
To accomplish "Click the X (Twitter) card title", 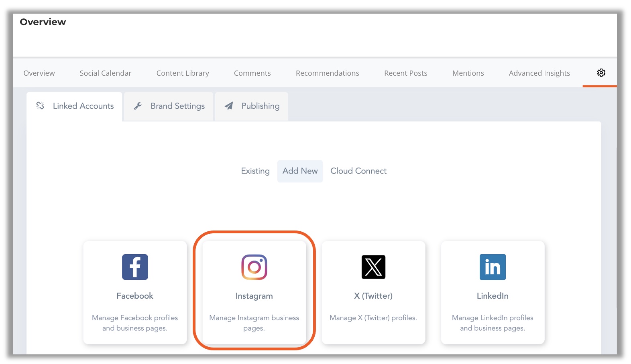I will tap(373, 296).
